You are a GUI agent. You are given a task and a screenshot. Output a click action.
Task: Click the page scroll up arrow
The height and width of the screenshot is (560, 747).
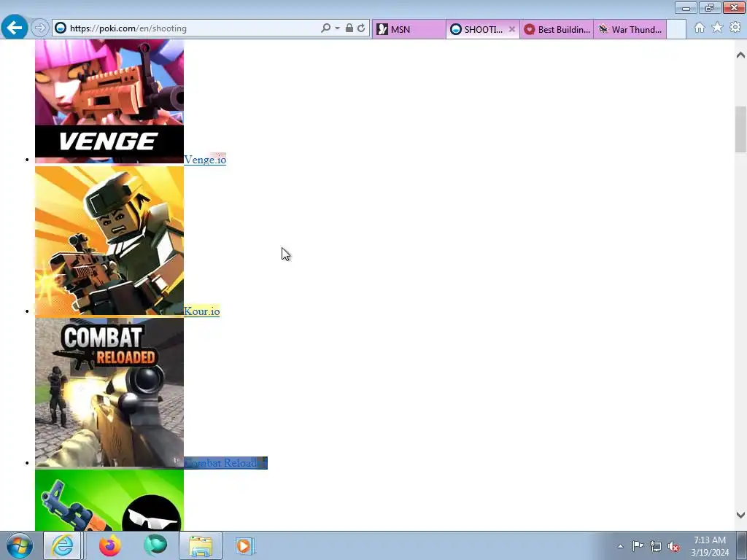tap(740, 55)
